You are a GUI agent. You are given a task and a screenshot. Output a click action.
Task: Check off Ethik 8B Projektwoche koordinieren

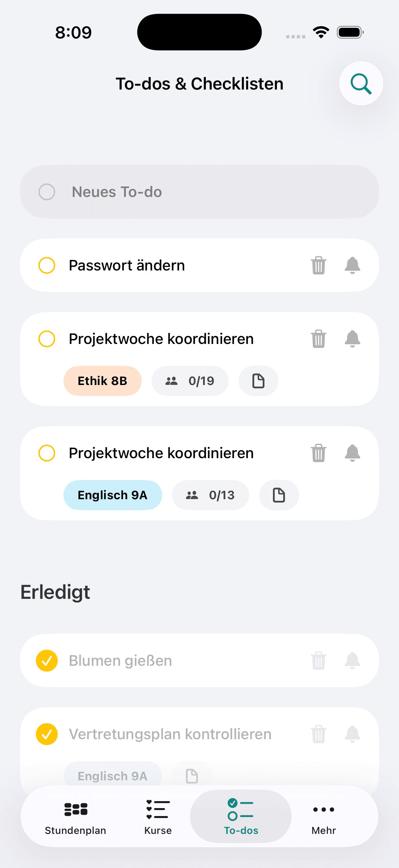click(x=47, y=339)
